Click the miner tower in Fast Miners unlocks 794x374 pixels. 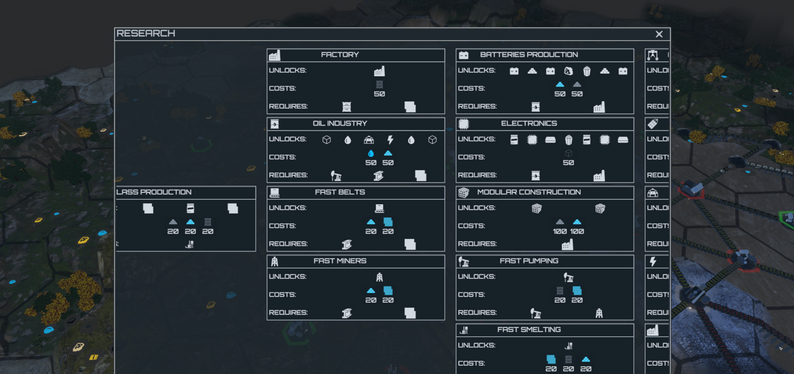tap(379, 277)
